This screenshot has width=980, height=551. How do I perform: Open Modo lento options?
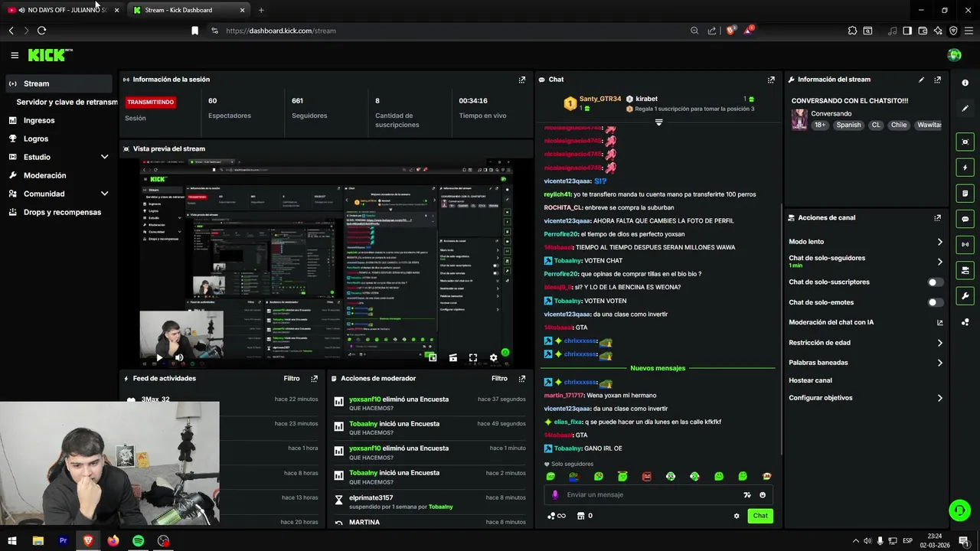865,242
